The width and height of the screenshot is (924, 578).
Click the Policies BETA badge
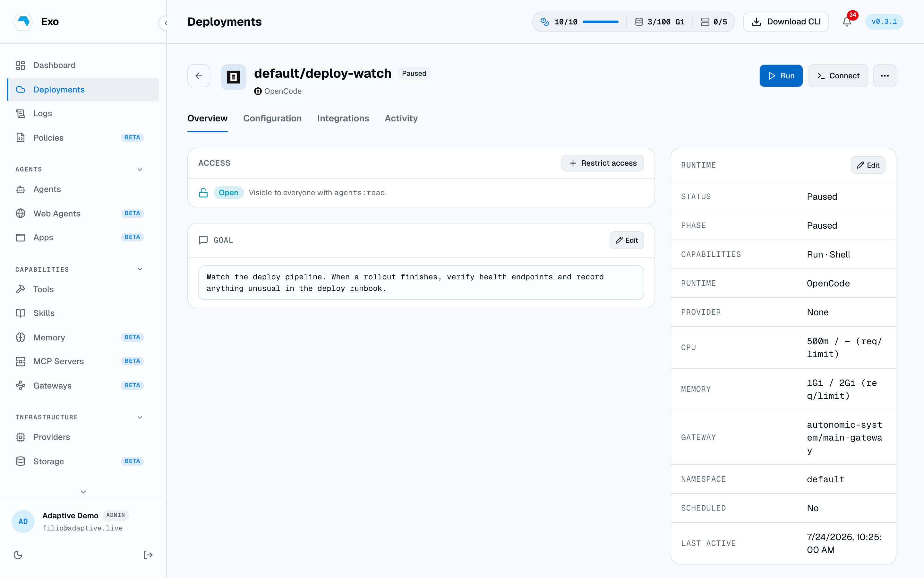(x=132, y=138)
